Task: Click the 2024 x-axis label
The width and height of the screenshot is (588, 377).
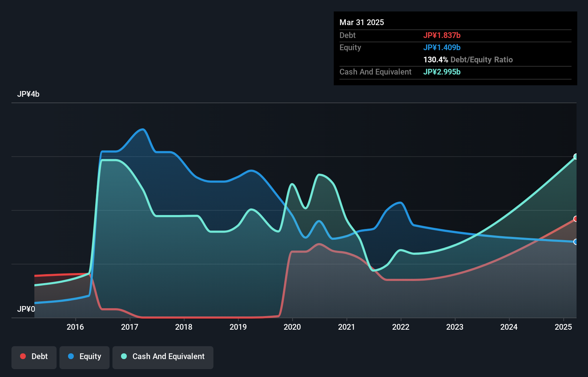Action: (x=509, y=327)
